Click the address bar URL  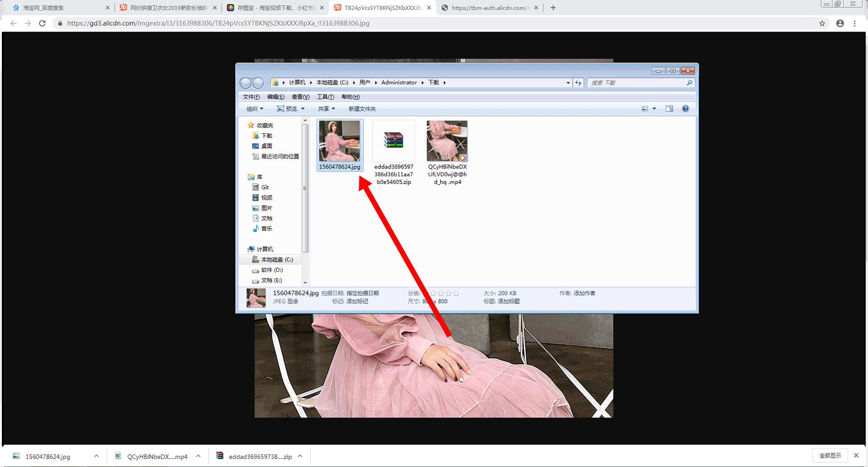pos(218,23)
